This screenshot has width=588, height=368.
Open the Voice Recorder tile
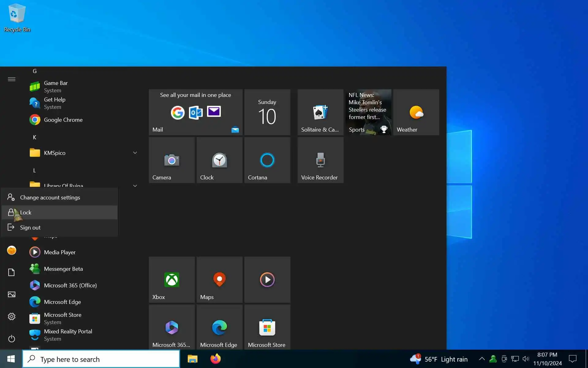tap(320, 160)
